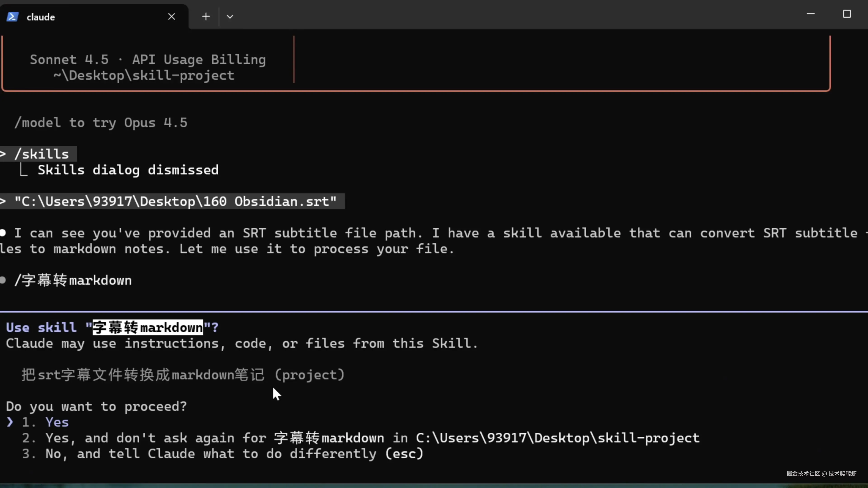
Task: Click the ~\Desktop\skill-project directory path
Action: pyautogui.click(x=144, y=75)
